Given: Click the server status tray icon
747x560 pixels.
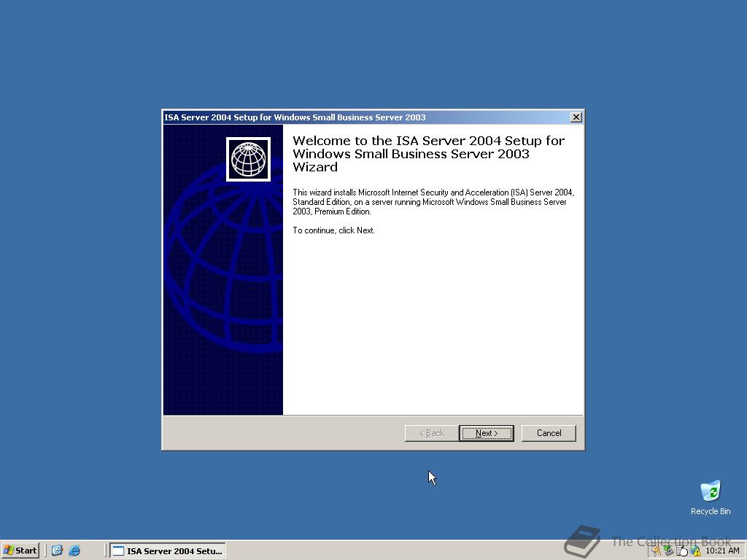Looking at the screenshot, I should point(682,551).
